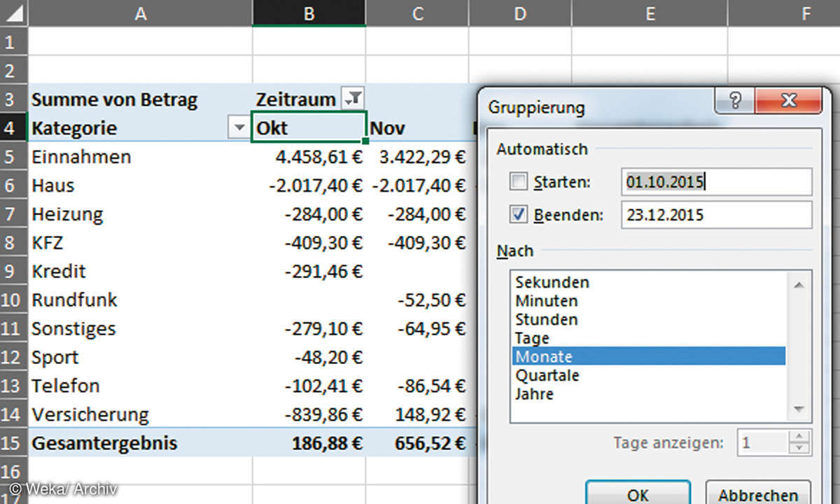Viewport: 840px width, 504px height.
Task: Click the value 148,92 € cell
Action: (x=417, y=414)
